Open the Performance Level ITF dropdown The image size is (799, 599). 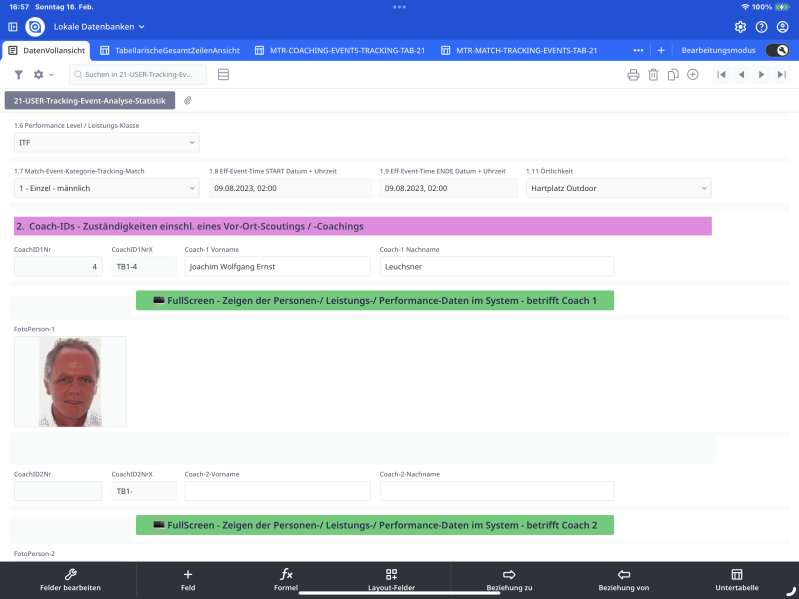click(106, 143)
